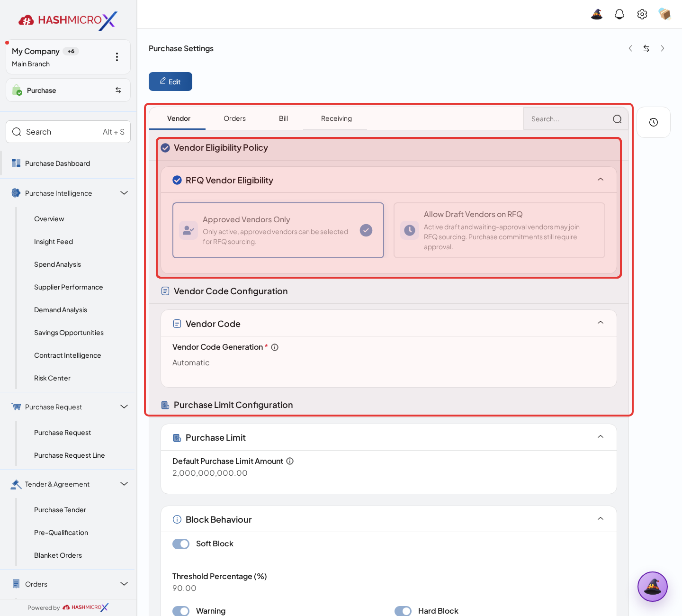Toggle the Hard Block switch
The height and width of the screenshot is (616, 682).
403,611
